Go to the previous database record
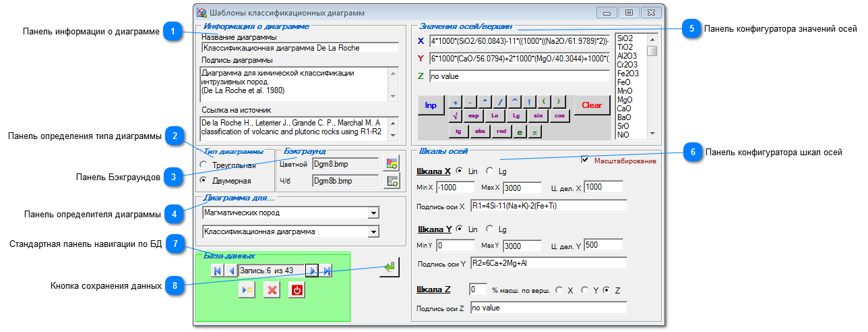The height and width of the screenshot is (332, 868). [x=231, y=271]
